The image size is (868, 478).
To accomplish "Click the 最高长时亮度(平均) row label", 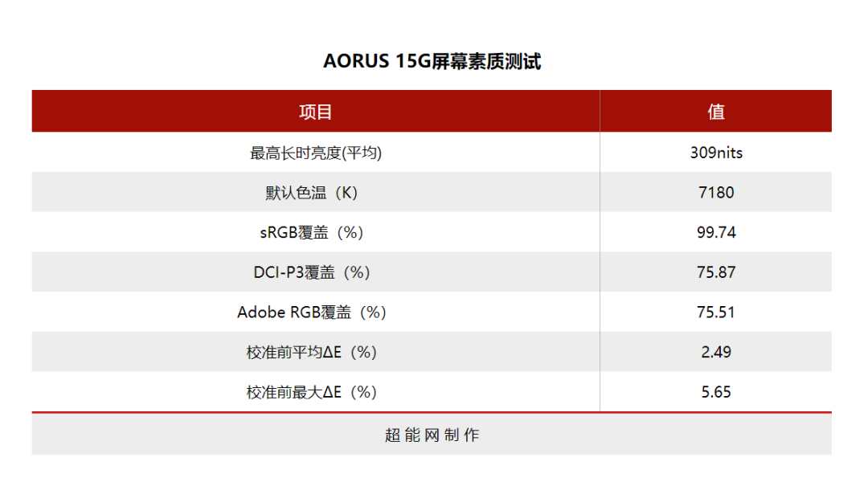I will click(x=316, y=153).
